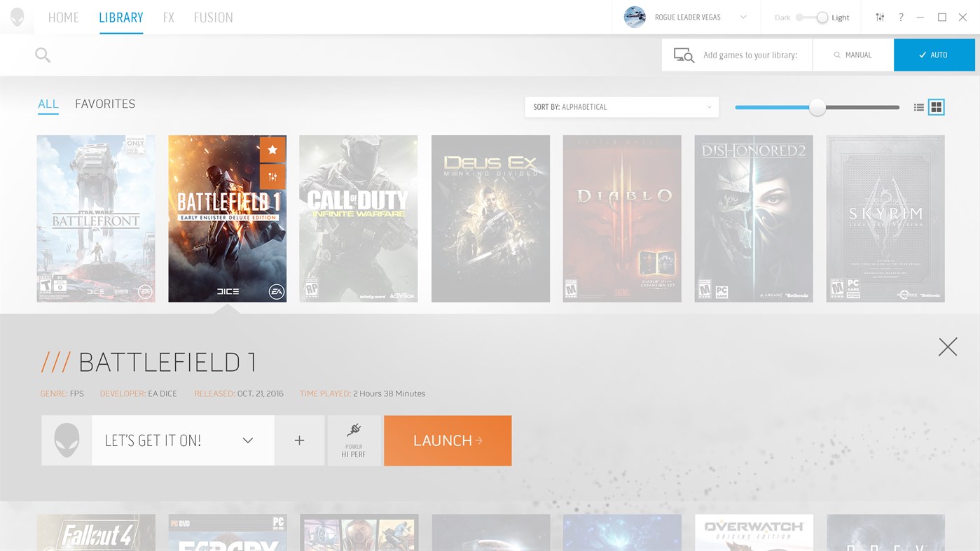Click the Genre FPS text
Screen dimensions: 980x551
[62, 393]
